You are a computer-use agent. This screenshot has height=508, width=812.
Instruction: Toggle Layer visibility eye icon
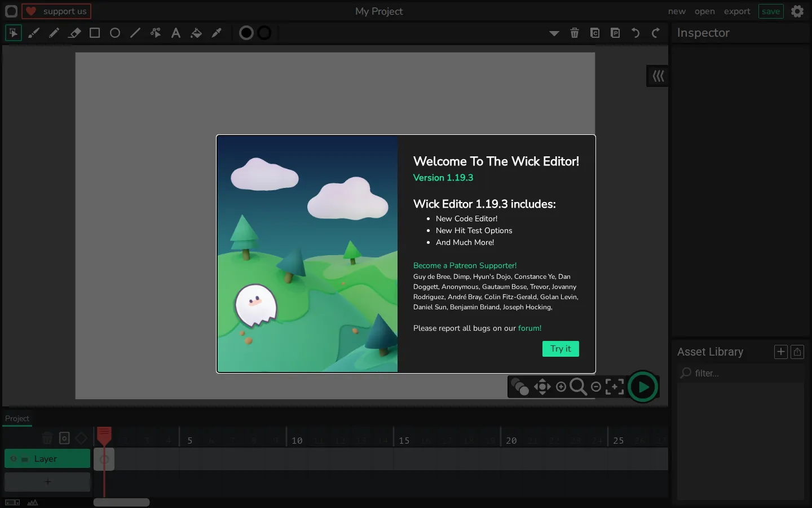tap(14, 459)
